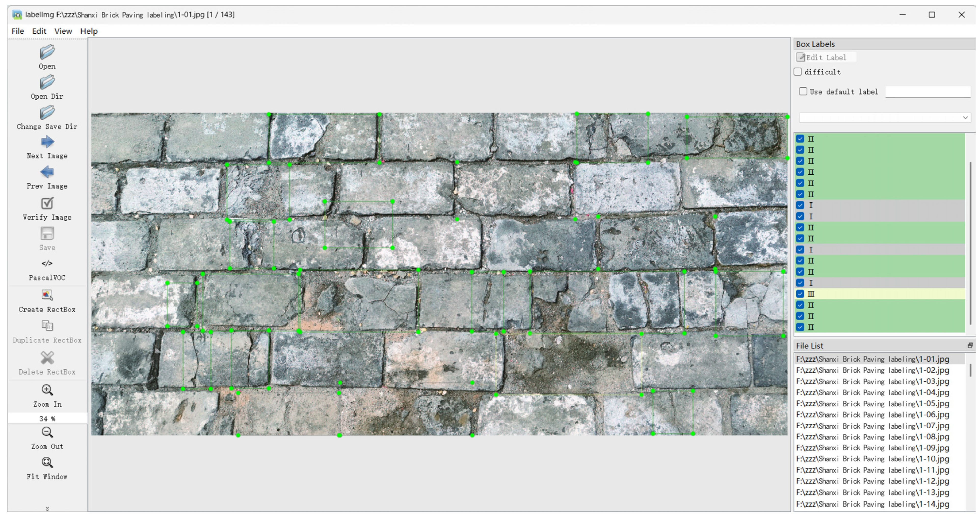Uncheck the second II box label
This screenshot has width=980, height=517.
[800, 150]
